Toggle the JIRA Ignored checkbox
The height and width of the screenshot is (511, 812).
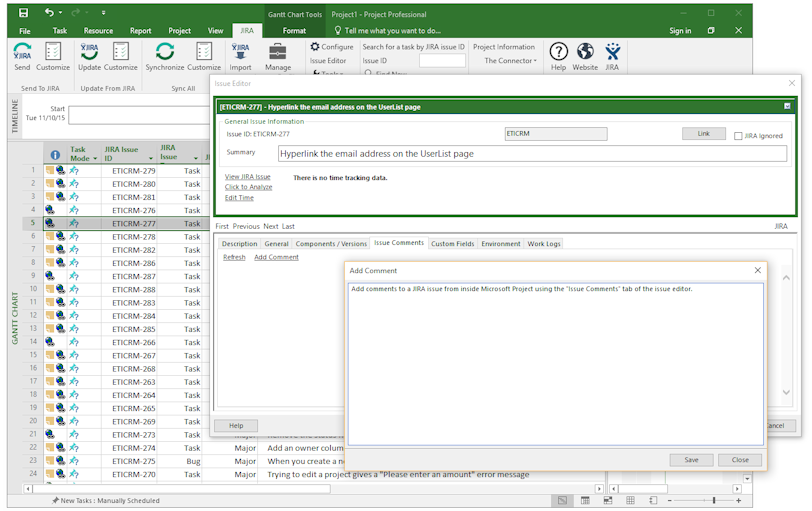[x=738, y=136]
